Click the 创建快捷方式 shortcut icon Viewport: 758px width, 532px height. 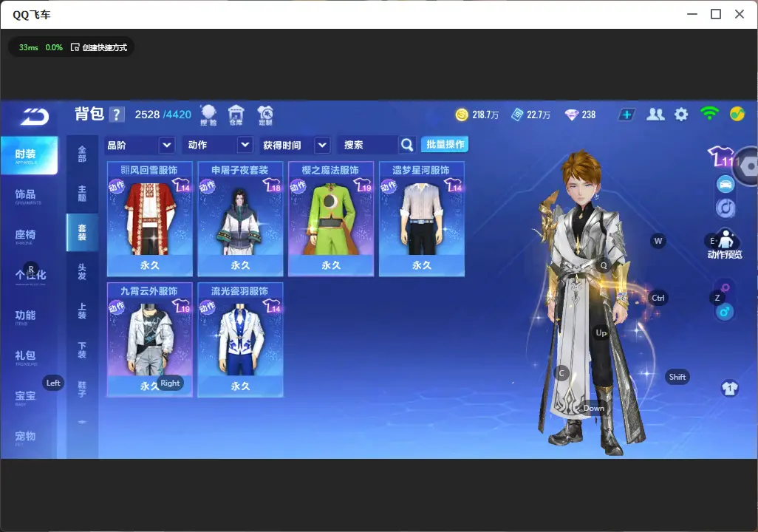[75, 47]
